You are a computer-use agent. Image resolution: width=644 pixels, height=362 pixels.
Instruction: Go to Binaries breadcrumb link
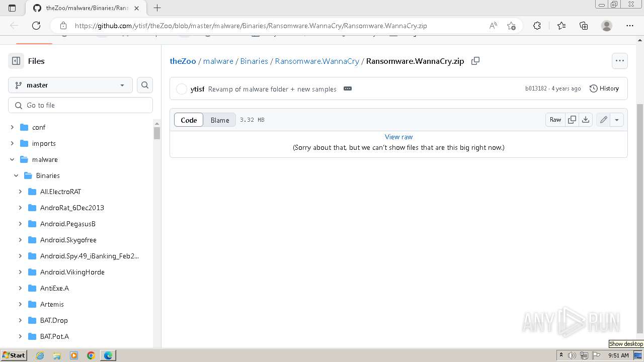(254, 61)
